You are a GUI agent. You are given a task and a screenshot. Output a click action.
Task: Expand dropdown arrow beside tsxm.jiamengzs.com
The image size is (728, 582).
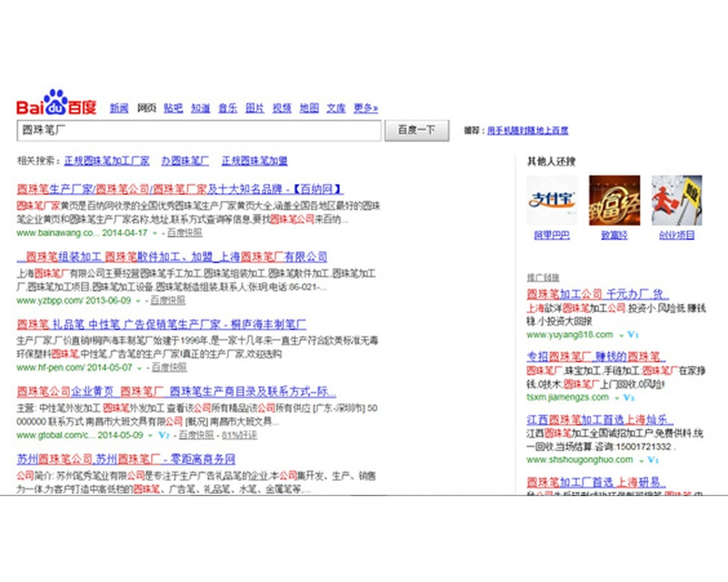(617, 398)
